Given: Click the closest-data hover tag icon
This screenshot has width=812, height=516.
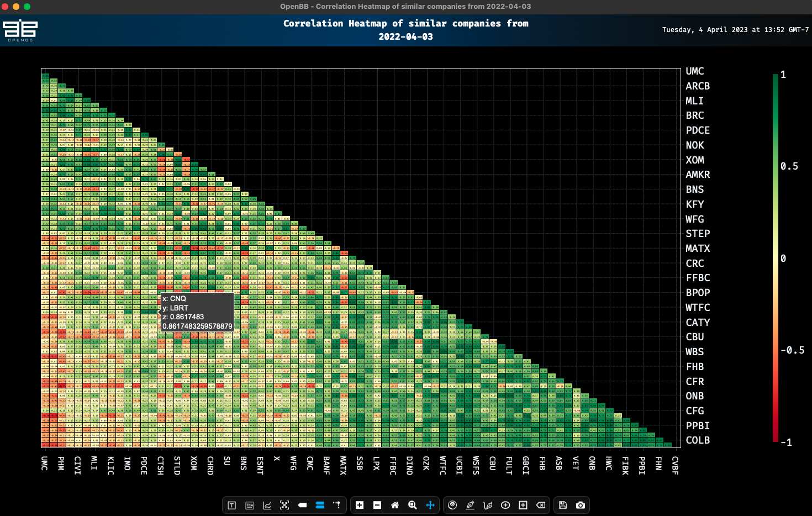Looking at the screenshot, I should 302,505.
